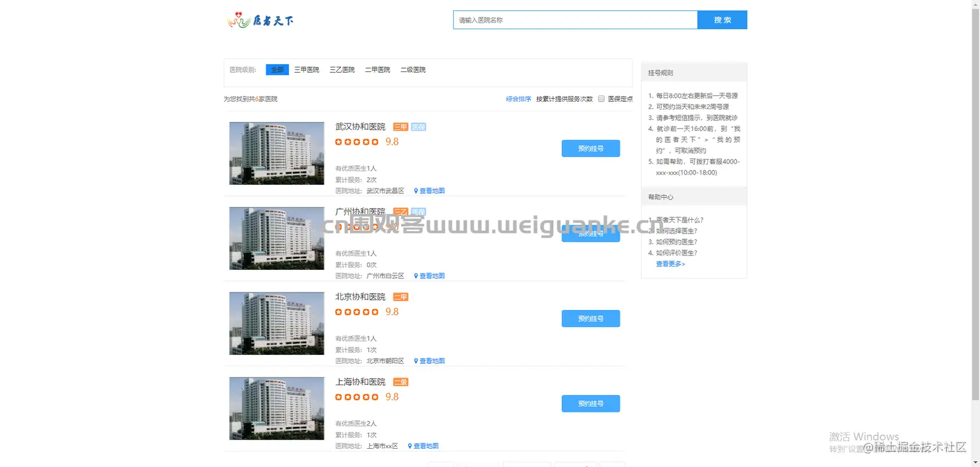Click the 9.8 score of 上海协和医院
This screenshot has height=467, width=980.
[x=392, y=397]
